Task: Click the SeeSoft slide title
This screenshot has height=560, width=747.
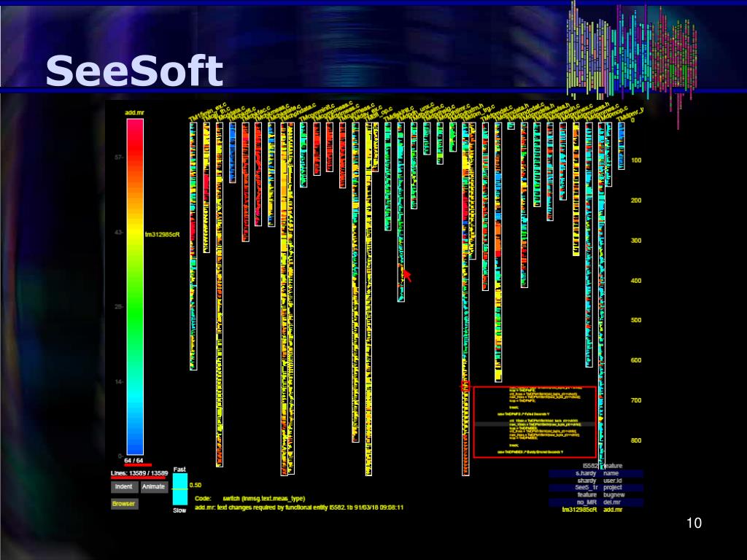Action: (134, 71)
